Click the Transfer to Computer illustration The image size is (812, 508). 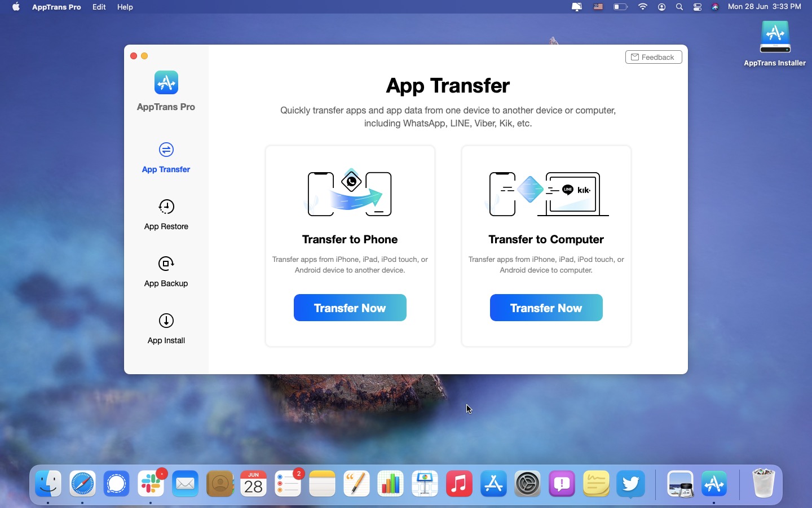[x=546, y=194]
